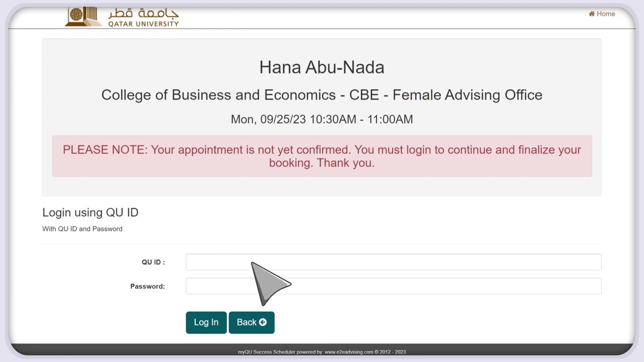The height and width of the screenshot is (362, 644).
Task: Click the QU ID field label
Action: [x=153, y=262]
